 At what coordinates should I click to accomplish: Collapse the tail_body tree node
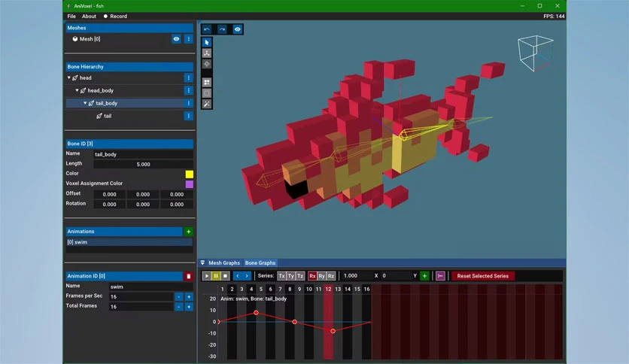click(85, 104)
